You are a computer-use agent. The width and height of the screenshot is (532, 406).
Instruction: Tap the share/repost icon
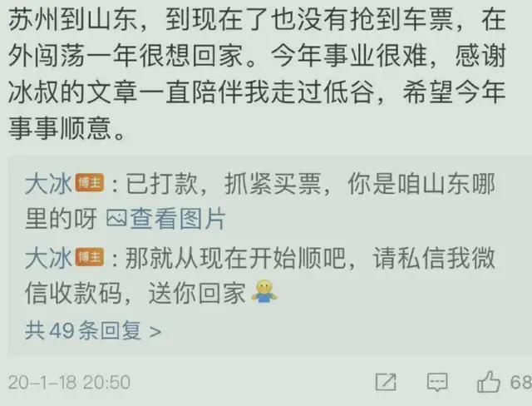(386, 382)
